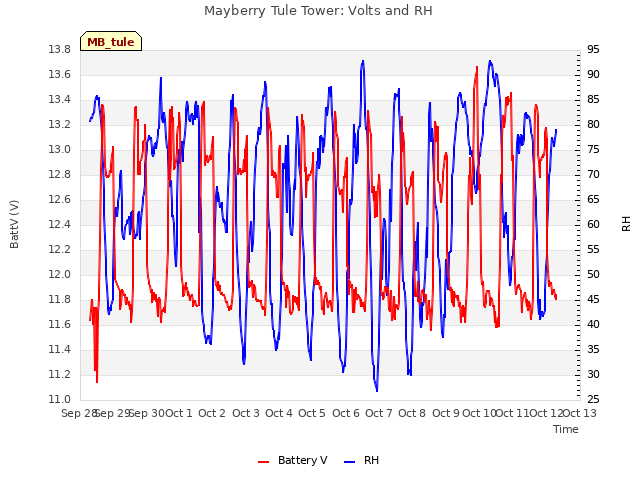Click the 13.0 voltage axis value
Image resolution: width=640 pixels, height=480 pixels.
pos(60,150)
